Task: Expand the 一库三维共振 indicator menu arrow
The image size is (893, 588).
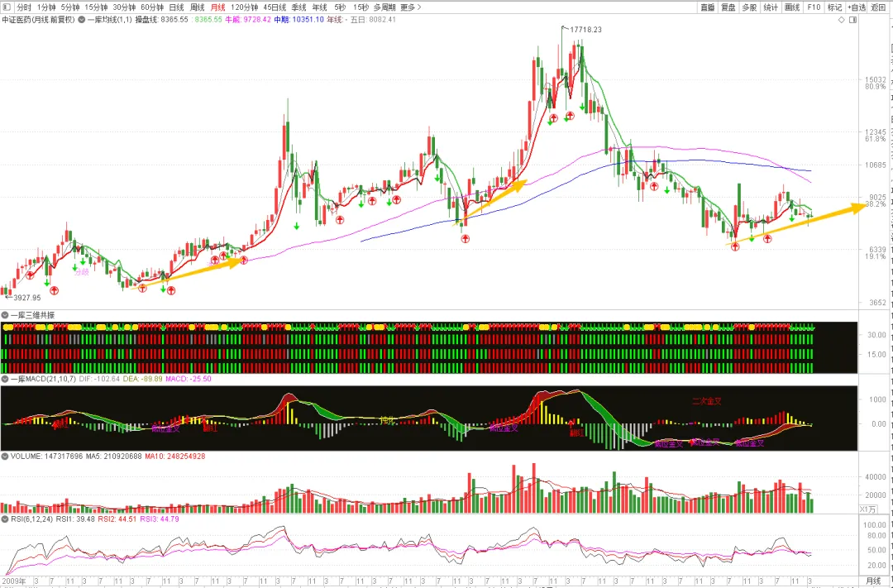Action: tap(5, 315)
